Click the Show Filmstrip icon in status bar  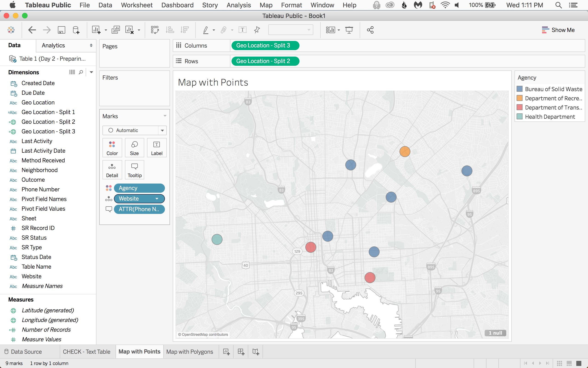569,363
